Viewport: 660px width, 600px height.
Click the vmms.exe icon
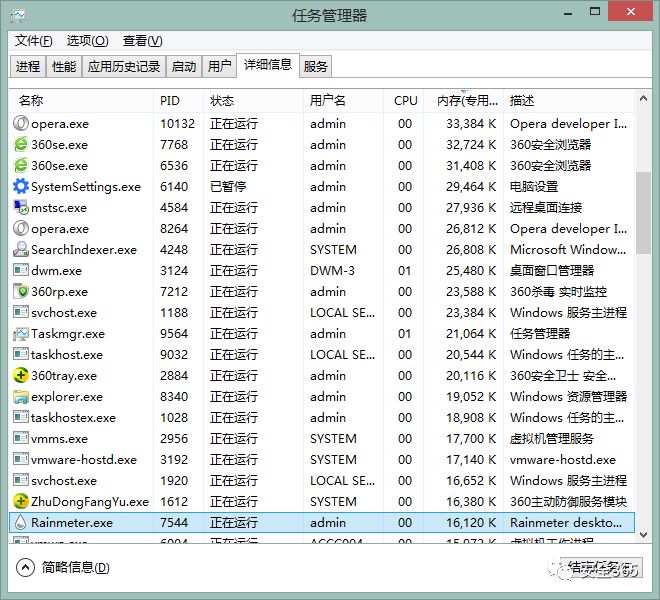click(21, 438)
